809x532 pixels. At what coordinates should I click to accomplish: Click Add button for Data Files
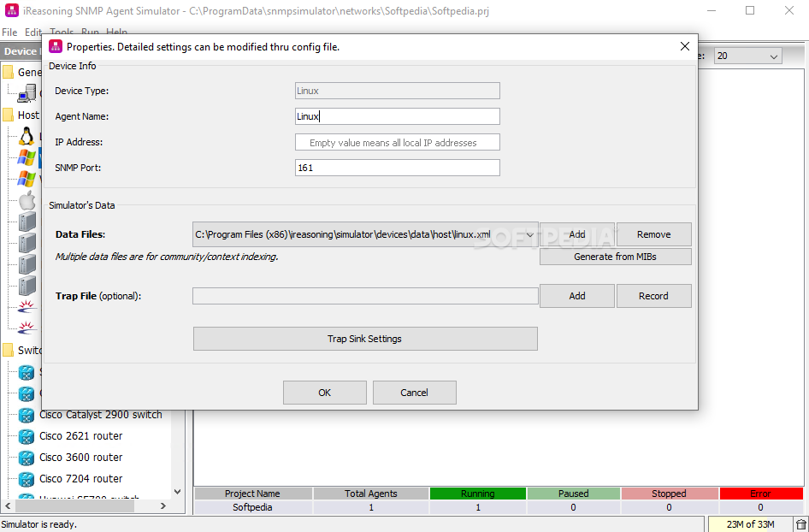pyautogui.click(x=577, y=234)
